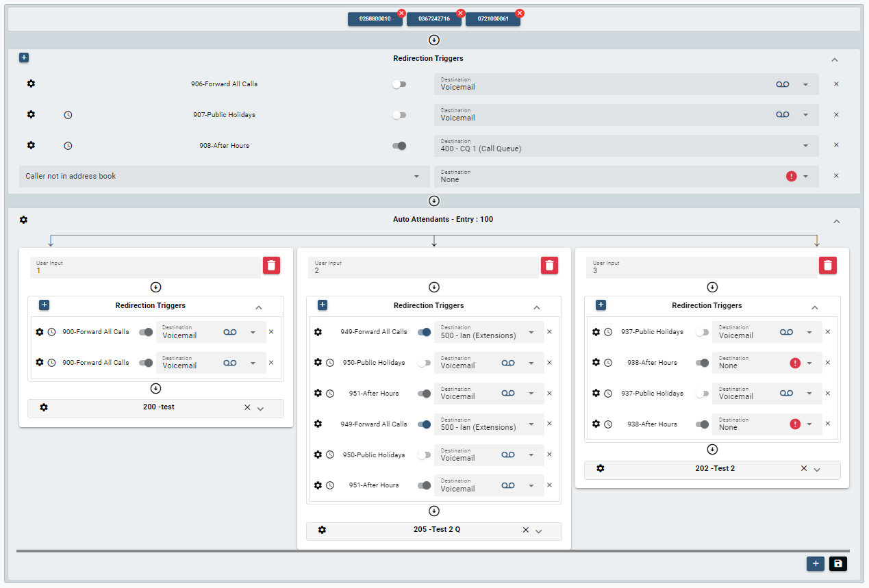Add a trigger in the top Redirection Triggers panel

24,58
